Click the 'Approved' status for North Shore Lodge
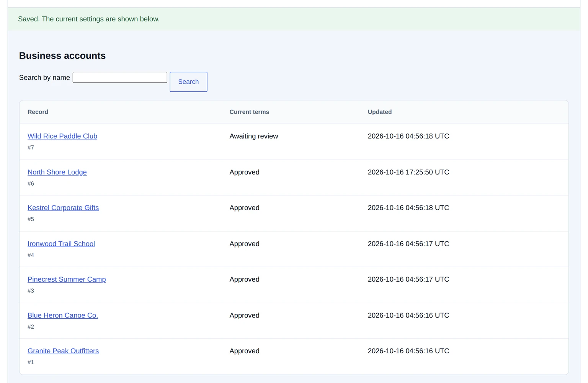The height and width of the screenshot is (383, 588). coord(245,172)
